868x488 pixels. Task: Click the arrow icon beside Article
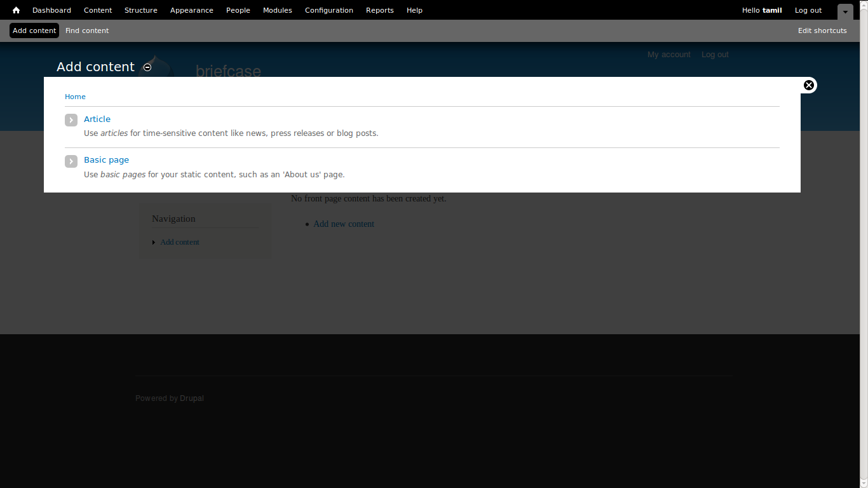point(71,119)
